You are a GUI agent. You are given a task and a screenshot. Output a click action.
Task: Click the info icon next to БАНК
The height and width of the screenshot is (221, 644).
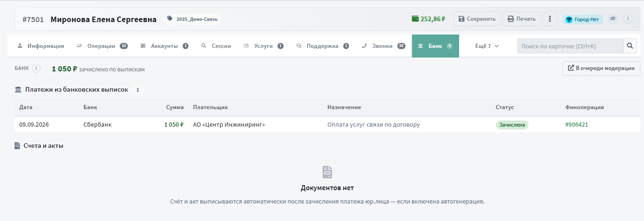pyautogui.click(x=36, y=69)
